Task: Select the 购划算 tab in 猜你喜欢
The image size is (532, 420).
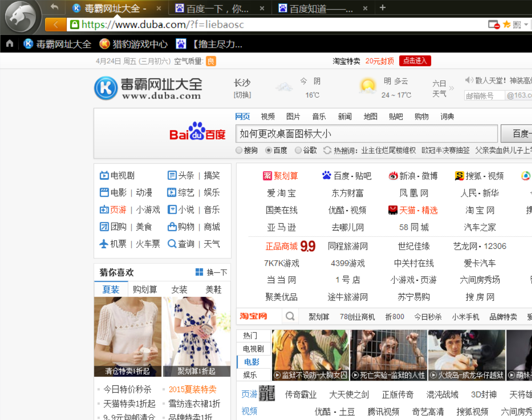Action: (x=145, y=289)
